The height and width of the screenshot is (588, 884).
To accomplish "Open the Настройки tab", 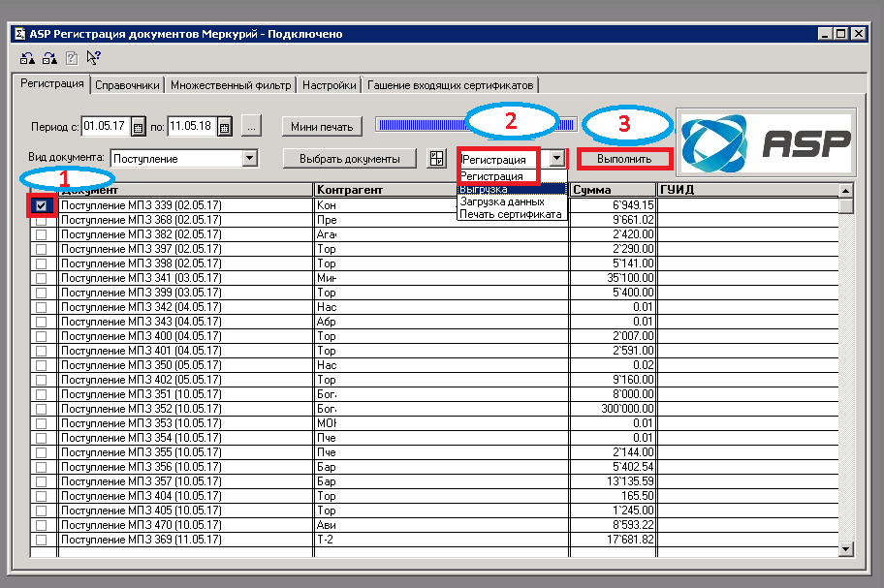I will click(x=330, y=85).
